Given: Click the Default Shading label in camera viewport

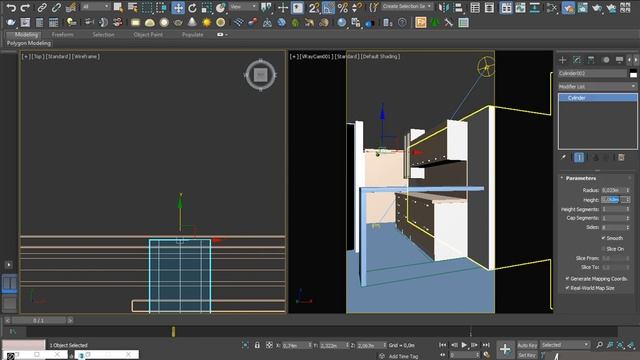Looking at the screenshot, I should [x=380, y=56].
